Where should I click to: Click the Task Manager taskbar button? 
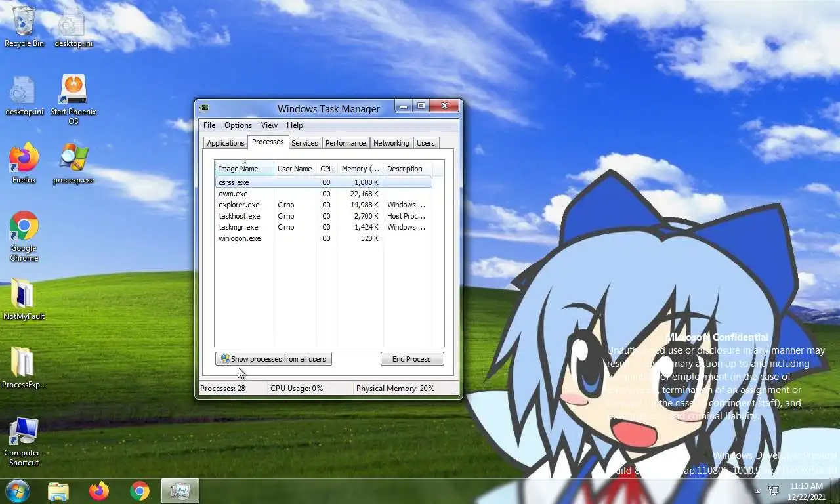coord(180,491)
